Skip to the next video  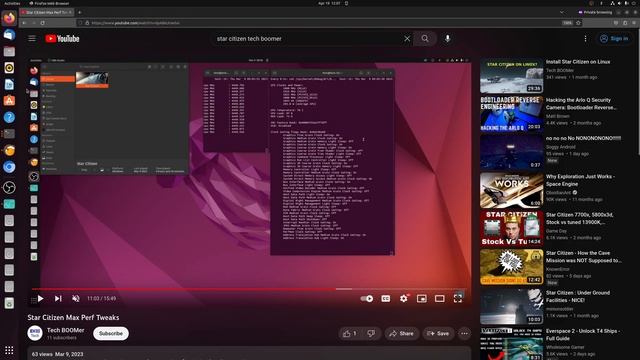58,298
